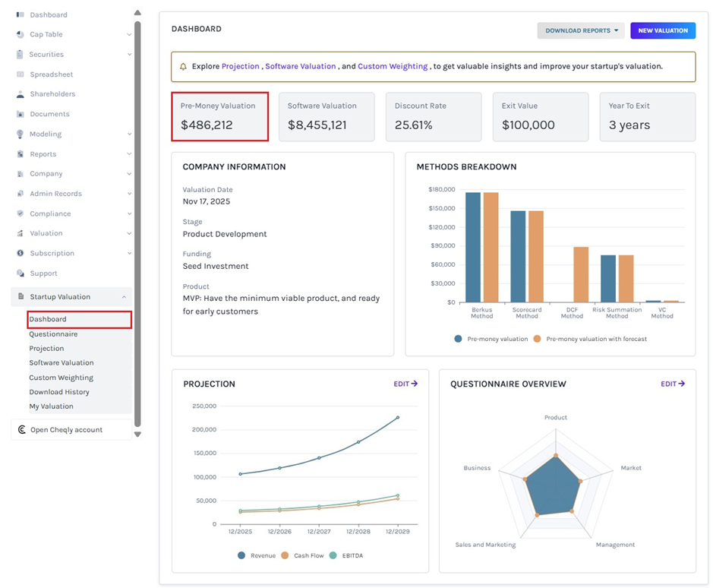Open the Download Reports dropdown
Screen dimensions: 713x588
point(581,30)
